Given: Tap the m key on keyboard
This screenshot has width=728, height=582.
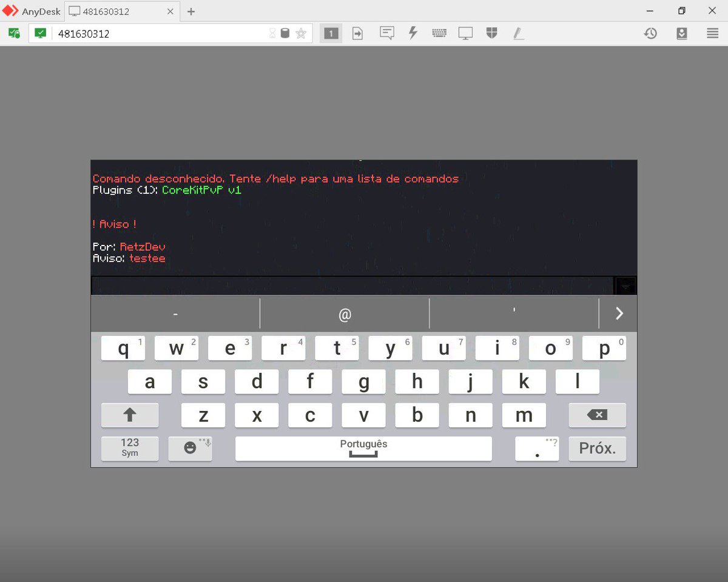Looking at the screenshot, I should click(524, 415).
